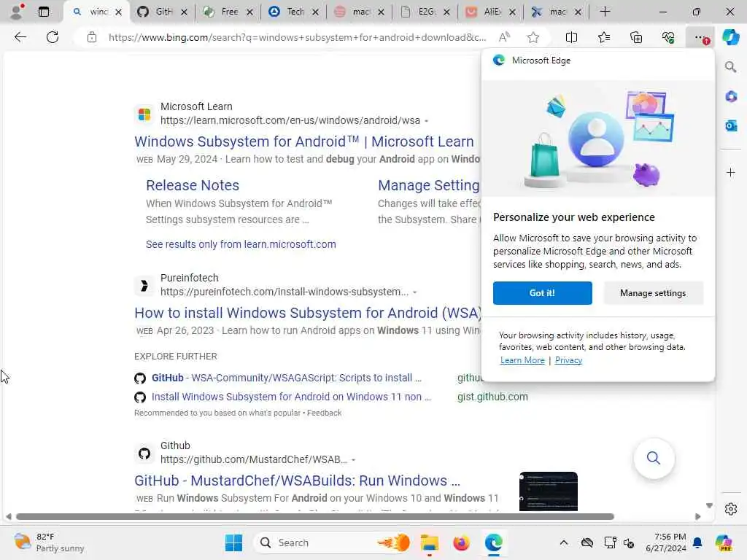Open How to install WSA result
This screenshot has width=747, height=560.
click(308, 313)
